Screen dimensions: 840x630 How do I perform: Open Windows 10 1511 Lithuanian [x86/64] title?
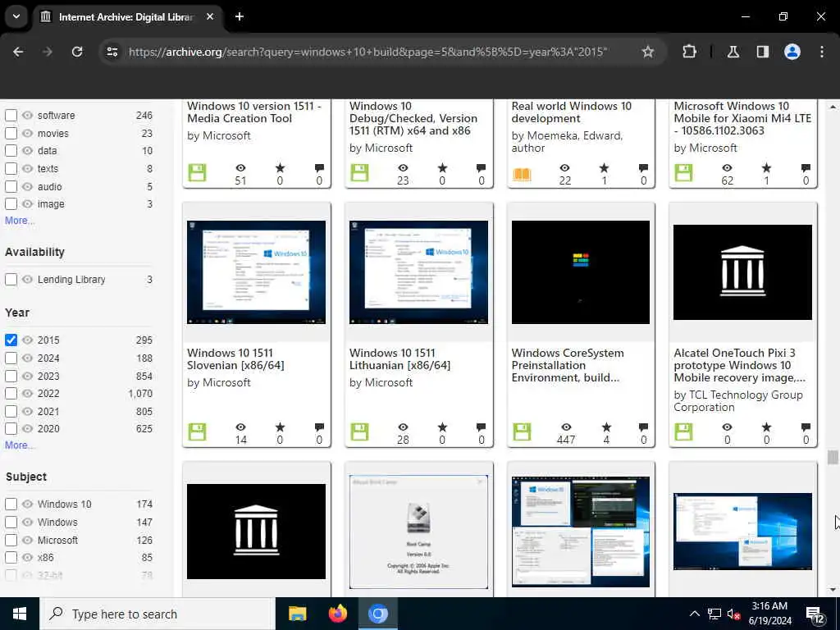click(x=399, y=359)
